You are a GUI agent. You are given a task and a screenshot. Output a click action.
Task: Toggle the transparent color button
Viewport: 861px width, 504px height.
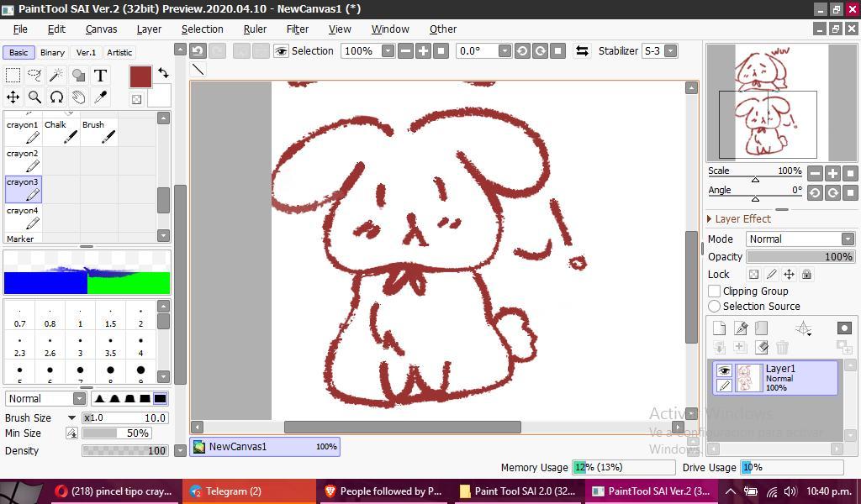point(136,99)
